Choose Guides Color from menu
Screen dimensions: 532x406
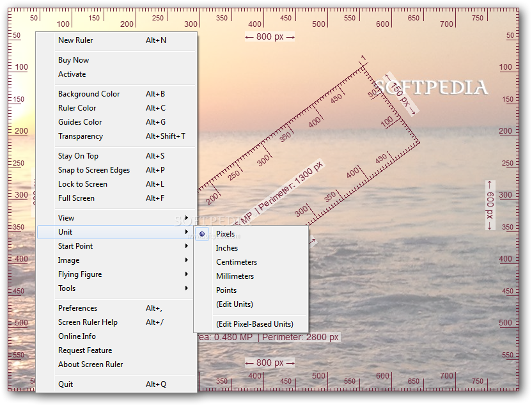pyautogui.click(x=116, y=122)
